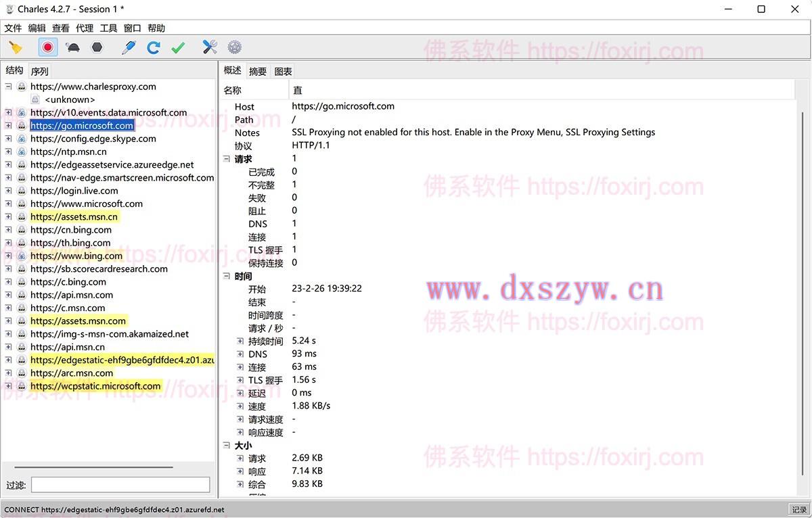812x518 pixels.
Task: Click the 名称 column header
Action: point(254,90)
